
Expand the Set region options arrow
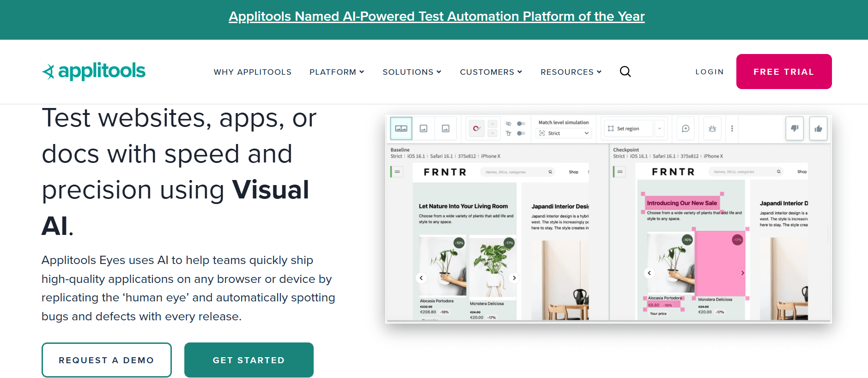pyautogui.click(x=659, y=129)
